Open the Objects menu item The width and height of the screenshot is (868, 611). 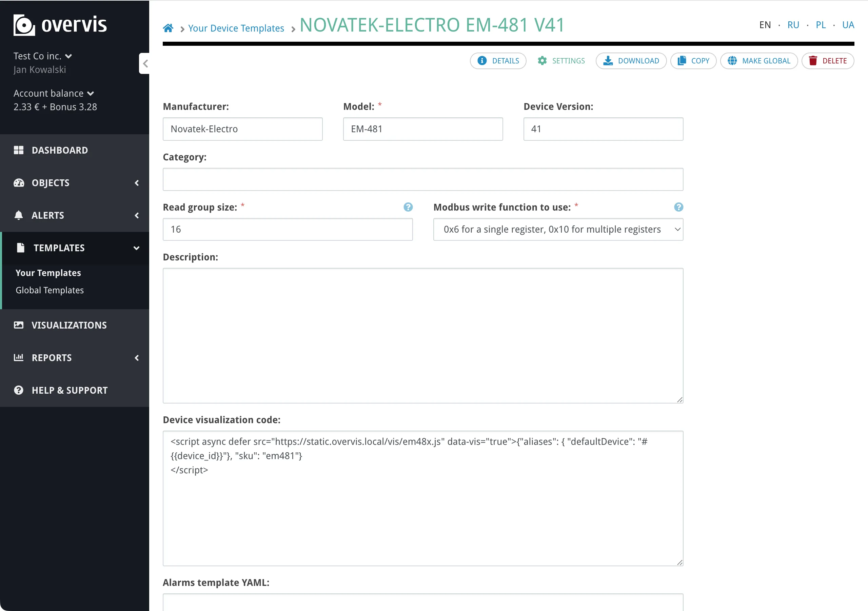tap(75, 183)
